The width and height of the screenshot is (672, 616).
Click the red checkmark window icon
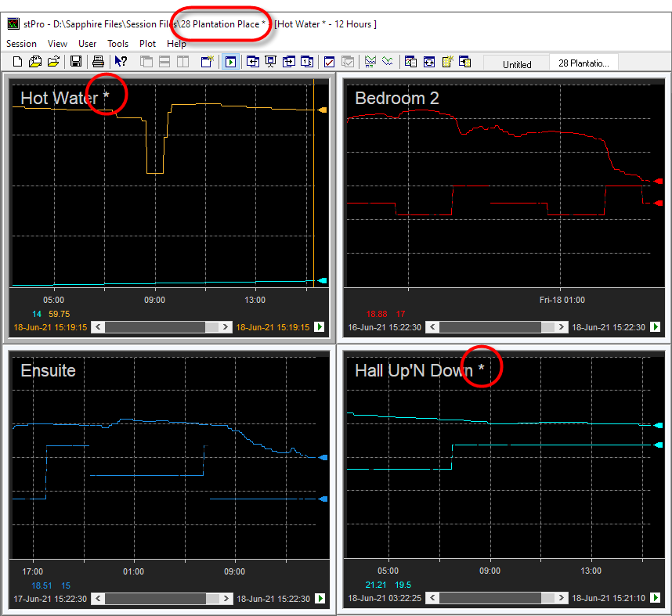click(329, 62)
